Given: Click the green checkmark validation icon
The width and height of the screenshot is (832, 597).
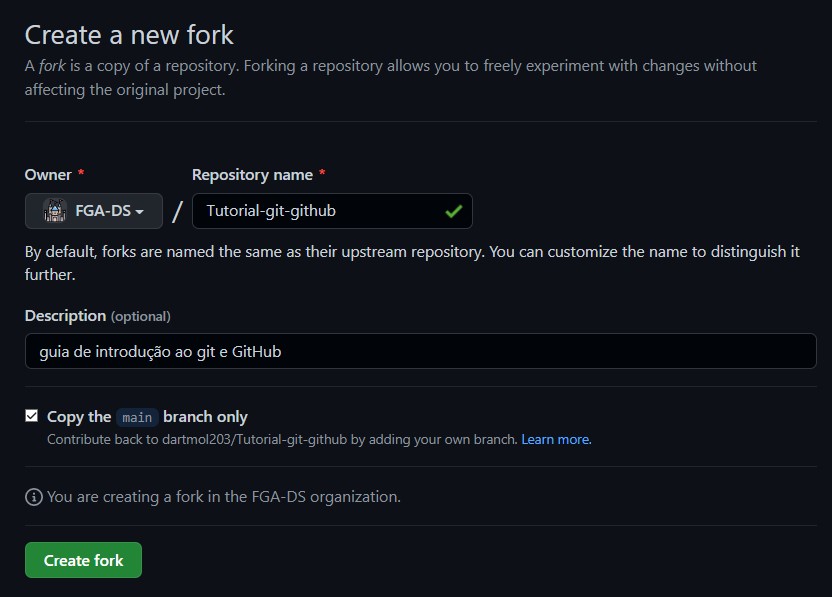Looking at the screenshot, I should (453, 211).
